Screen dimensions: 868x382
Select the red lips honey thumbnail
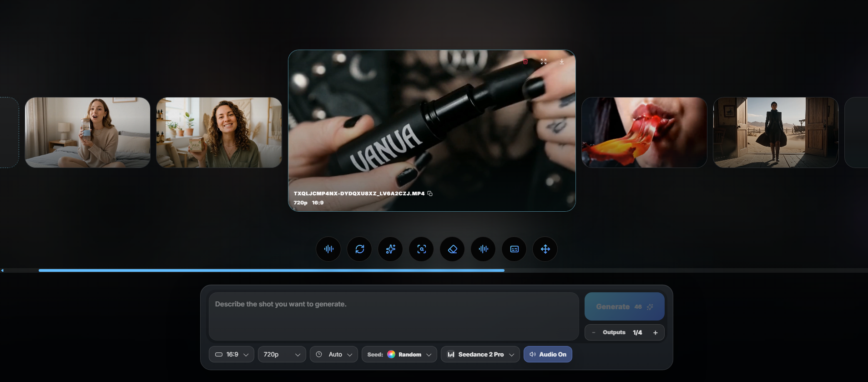[x=644, y=132]
